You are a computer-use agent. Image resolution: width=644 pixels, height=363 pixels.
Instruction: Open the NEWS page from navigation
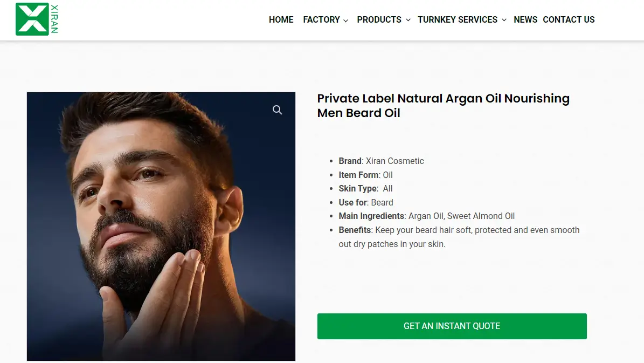[x=525, y=19]
